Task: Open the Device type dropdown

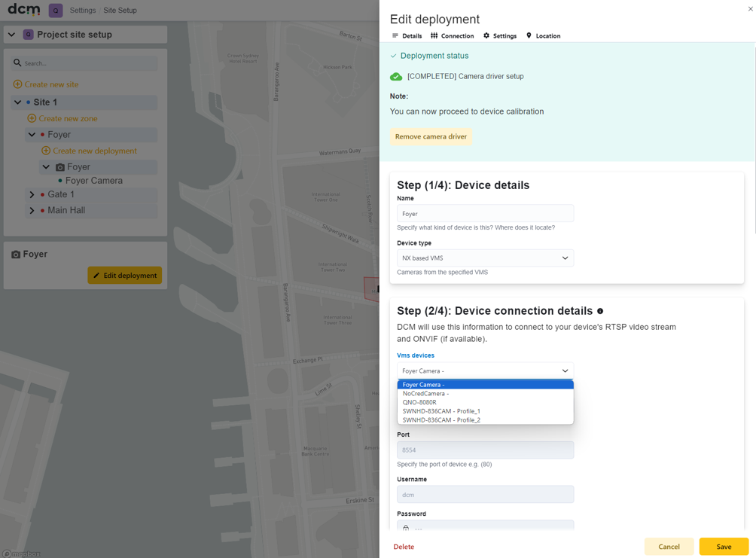Action: 485,258
